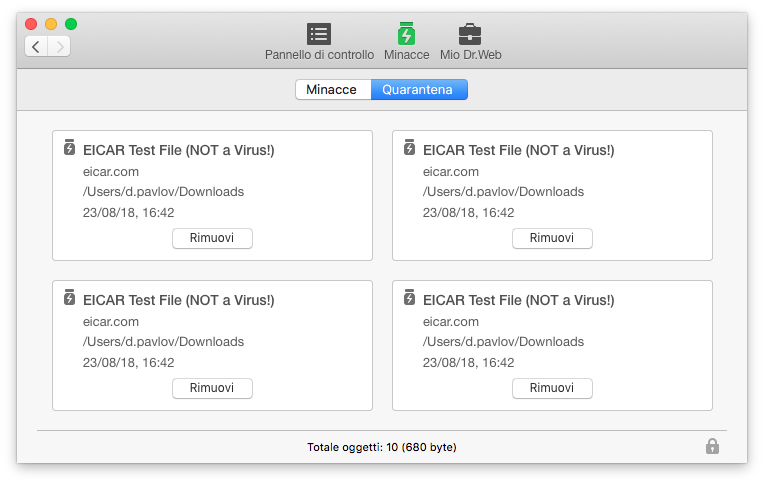764x484 pixels.
Task: Click Rimuovi in the top-left card
Action: click(x=212, y=238)
